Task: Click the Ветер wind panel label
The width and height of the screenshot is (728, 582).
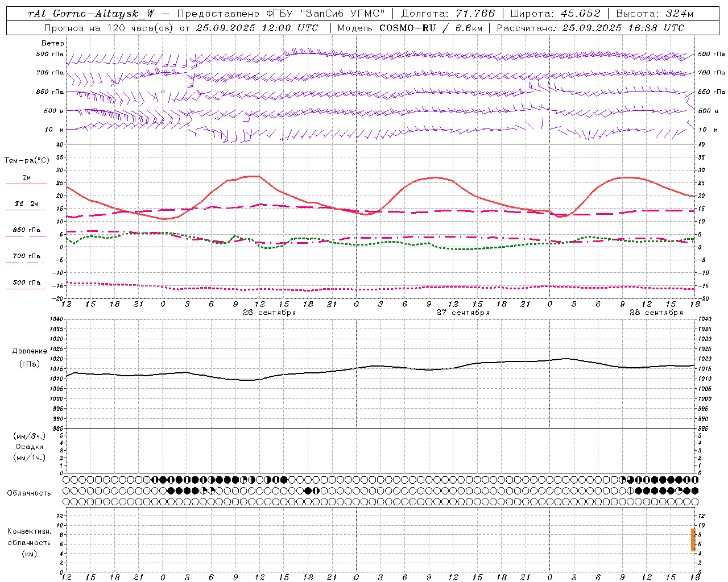Action: (53, 43)
